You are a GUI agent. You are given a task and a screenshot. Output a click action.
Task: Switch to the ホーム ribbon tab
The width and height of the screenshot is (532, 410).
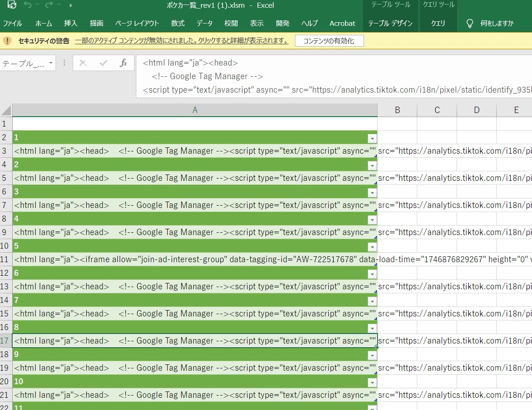(x=44, y=23)
